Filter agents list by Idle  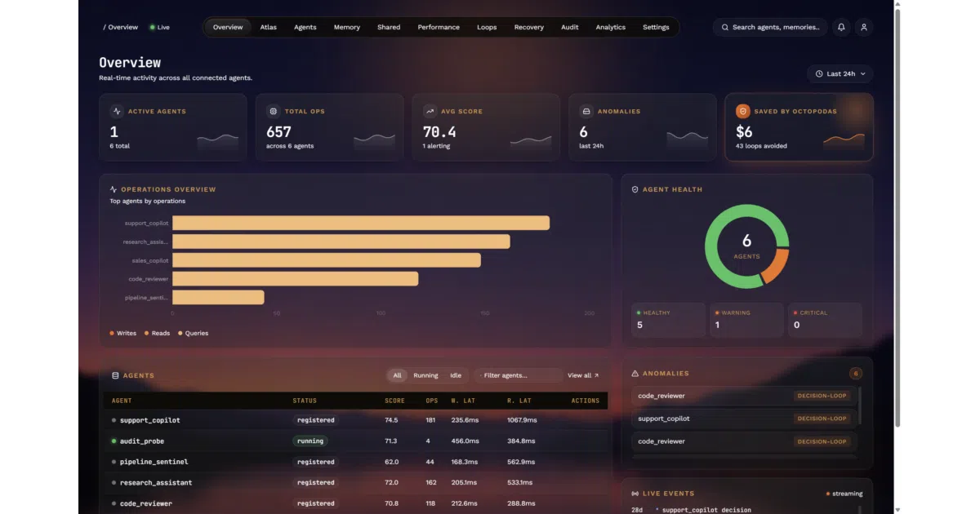point(456,375)
